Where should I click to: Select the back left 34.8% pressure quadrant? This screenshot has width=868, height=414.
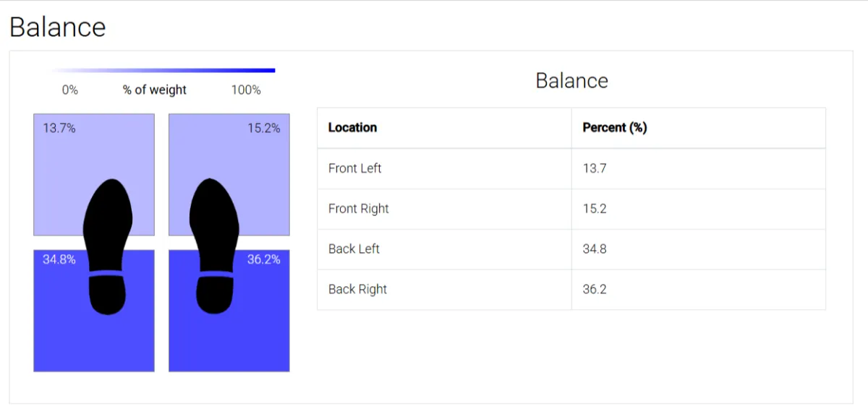(94, 311)
